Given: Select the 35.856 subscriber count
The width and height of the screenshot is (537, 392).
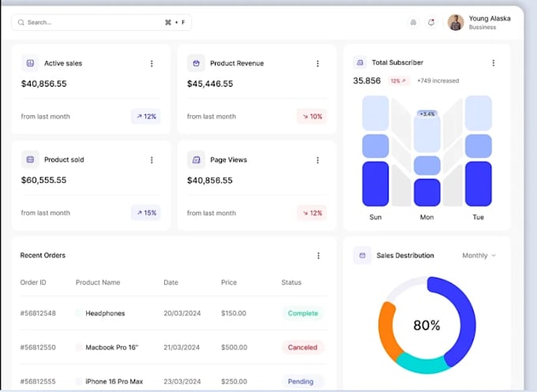Looking at the screenshot, I should pos(366,80).
